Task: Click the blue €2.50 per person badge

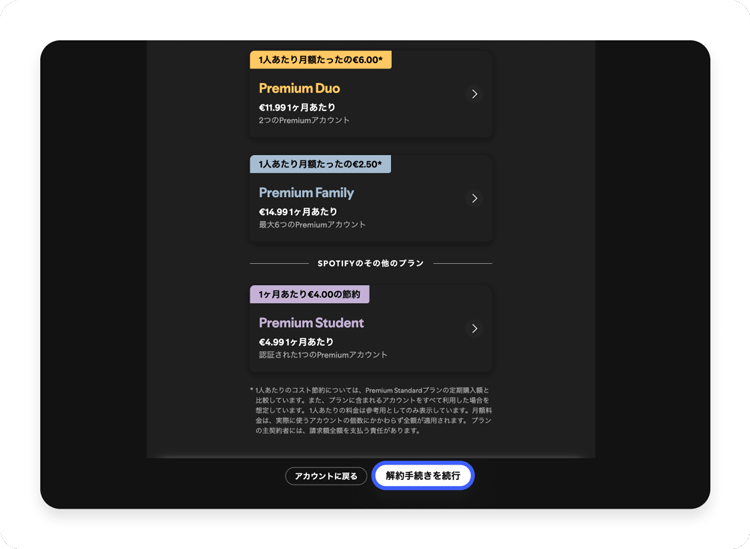Action: [x=320, y=164]
